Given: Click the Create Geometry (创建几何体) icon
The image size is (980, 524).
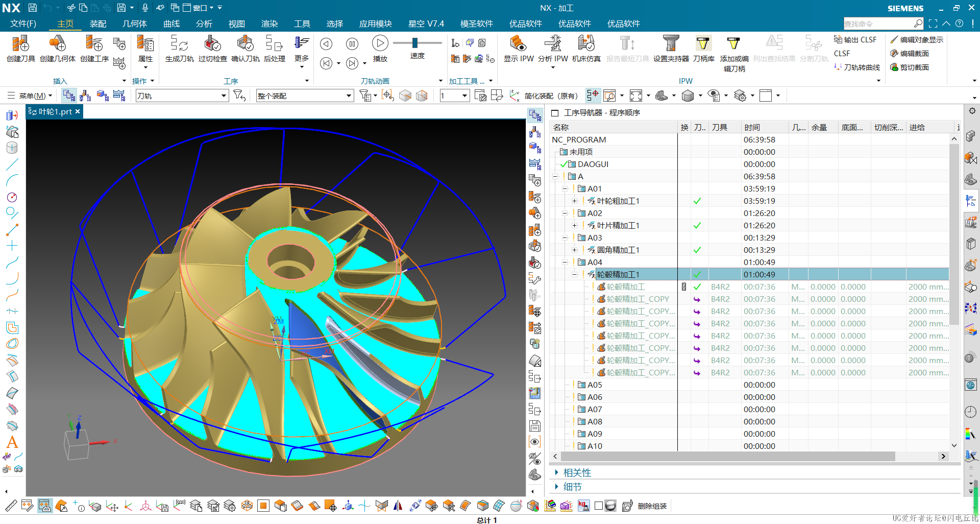Looking at the screenshot, I should [57, 44].
